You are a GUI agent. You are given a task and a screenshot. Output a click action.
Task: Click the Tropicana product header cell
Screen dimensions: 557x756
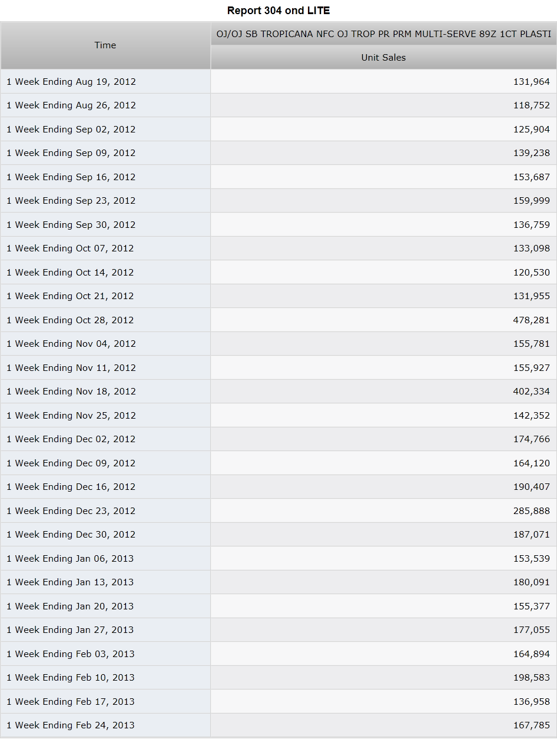[x=383, y=34]
